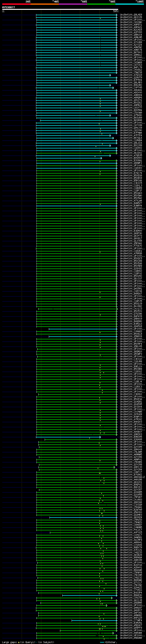Select hit UniRef100_Q8LGC6
Image resolution: width=146 pixels, height=644 pixels.
131,143
